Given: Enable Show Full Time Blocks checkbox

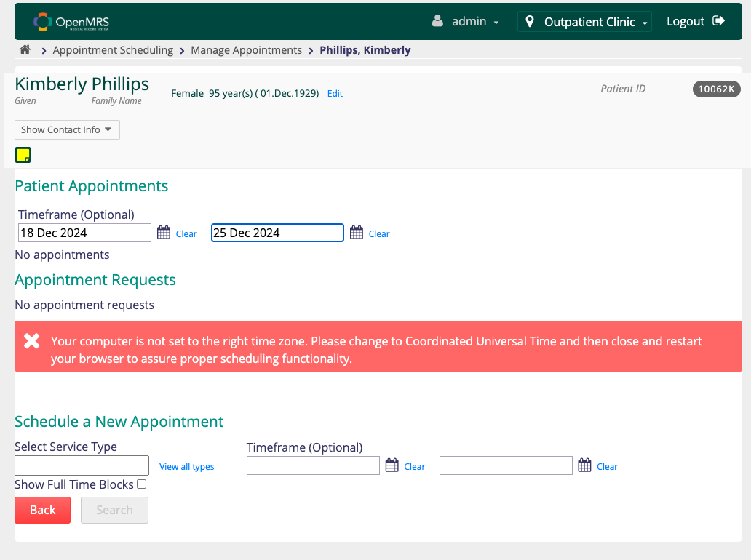Looking at the screenshot, I should point(142,484).
